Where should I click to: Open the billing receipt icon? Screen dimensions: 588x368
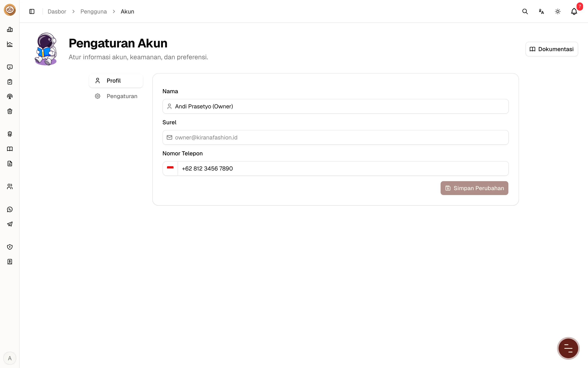point(10,262)
